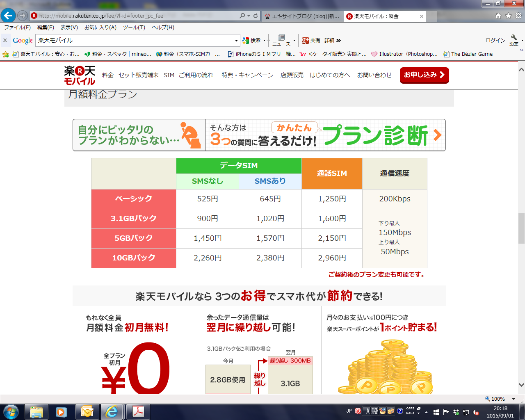Expand the Favorites bar overflow chevron
Viewport: 525px width, 420px height.
click(521, 50)
